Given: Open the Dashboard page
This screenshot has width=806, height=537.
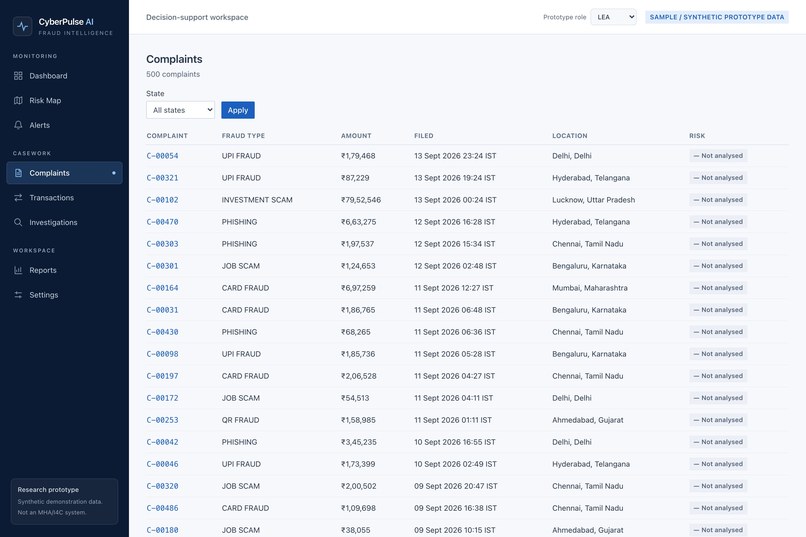Looking at the screenshot, I should 64,76.
